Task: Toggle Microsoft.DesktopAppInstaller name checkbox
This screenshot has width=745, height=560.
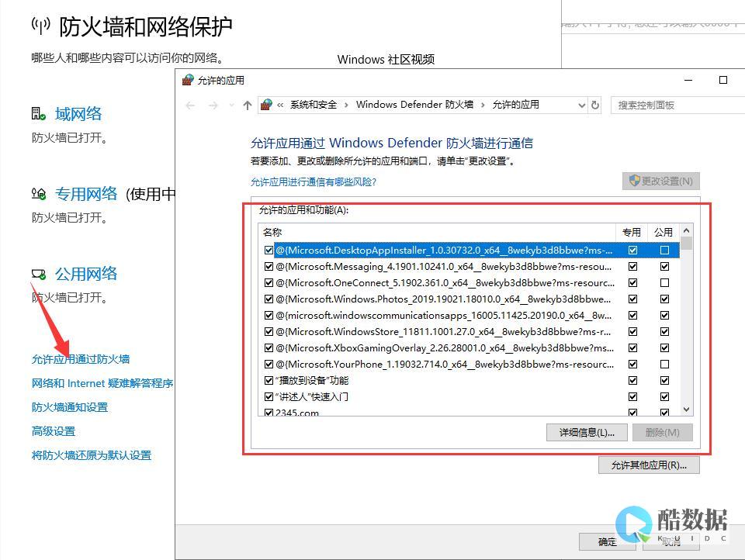Action: point(269,251)
